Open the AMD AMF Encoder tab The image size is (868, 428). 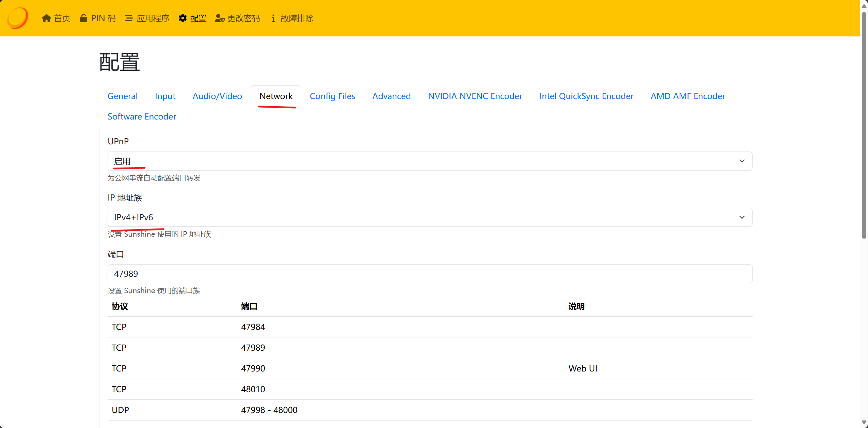688,96
